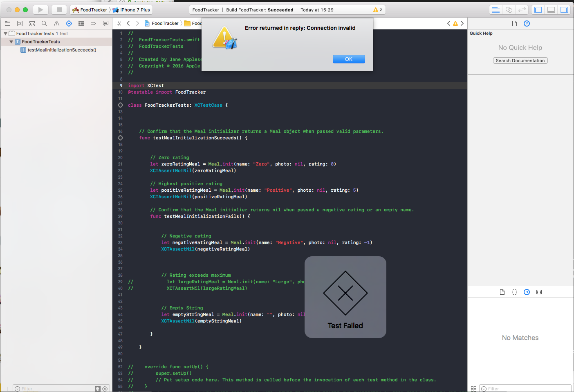Open the FoodTracker breadcrumb in jump bar

(x=162, y=23)
